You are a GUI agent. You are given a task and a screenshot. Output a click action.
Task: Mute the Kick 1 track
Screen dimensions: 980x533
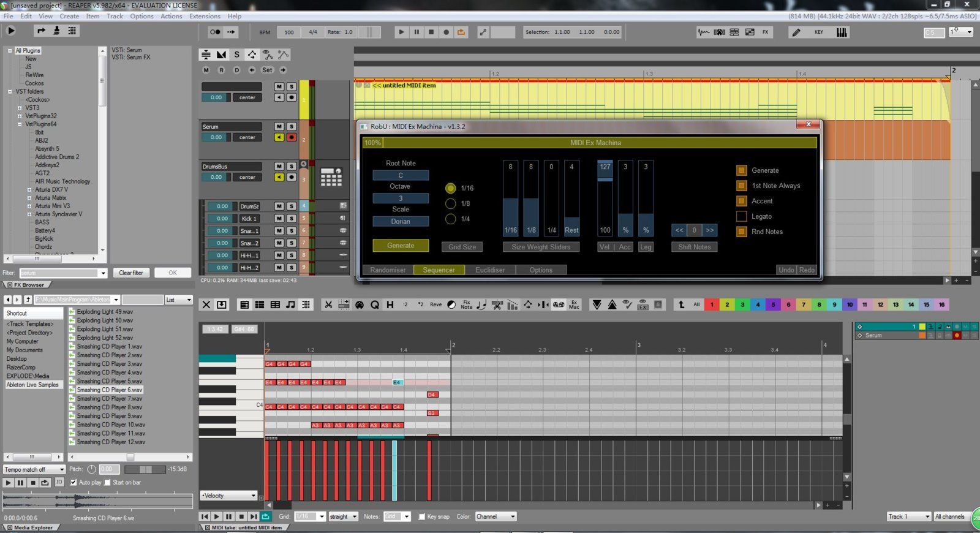279,218
